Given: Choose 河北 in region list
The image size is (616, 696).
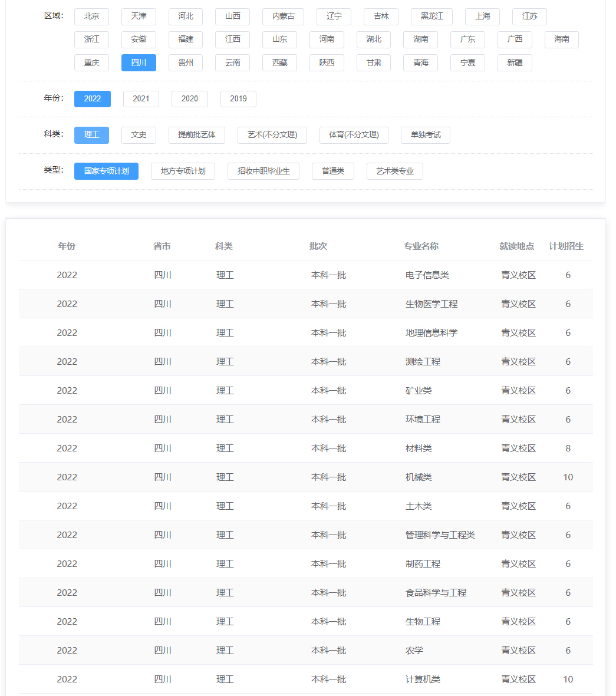Looking at the screenshot, I should 186,17.
